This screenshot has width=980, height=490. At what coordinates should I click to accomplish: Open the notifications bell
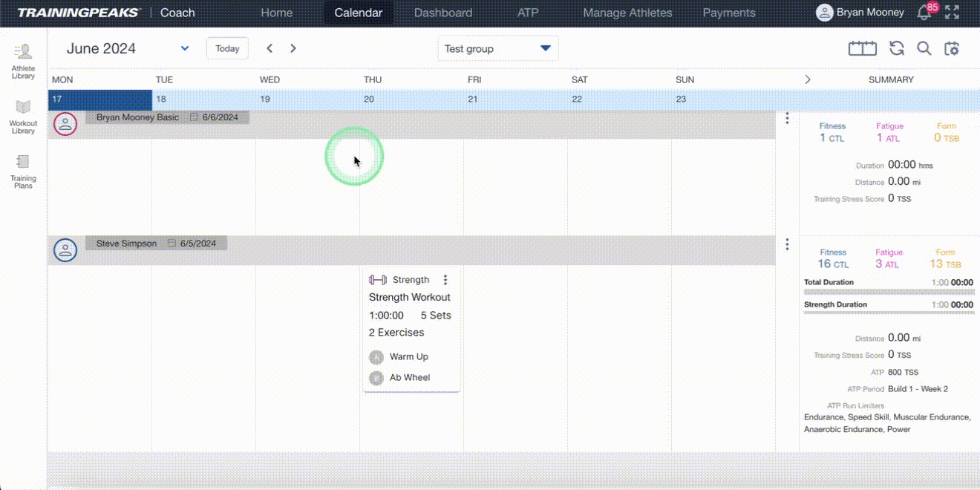924,12
